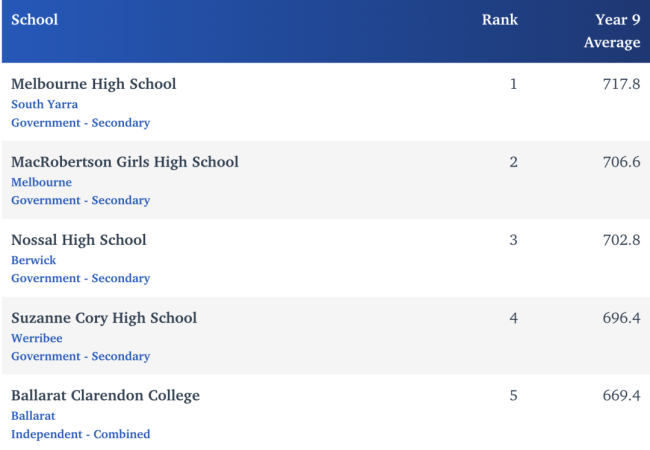Screen dimensions: 650x450
Task: Open MacRobertson Girls High School page
Action: [x=125, y=162]
